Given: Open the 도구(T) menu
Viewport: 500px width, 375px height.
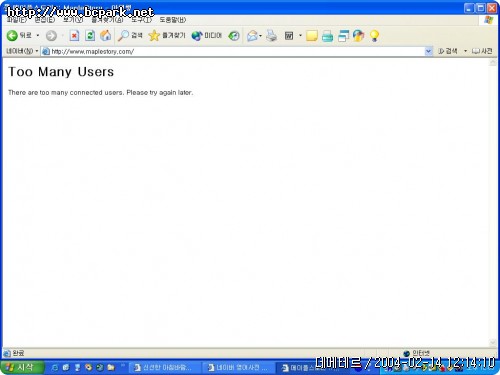Looking at the screenshot, I should tap(141, 20).
